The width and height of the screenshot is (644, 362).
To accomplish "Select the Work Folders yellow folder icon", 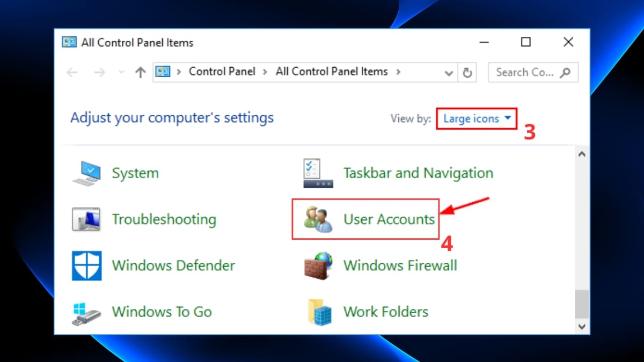I will click(x=318, y=312).
